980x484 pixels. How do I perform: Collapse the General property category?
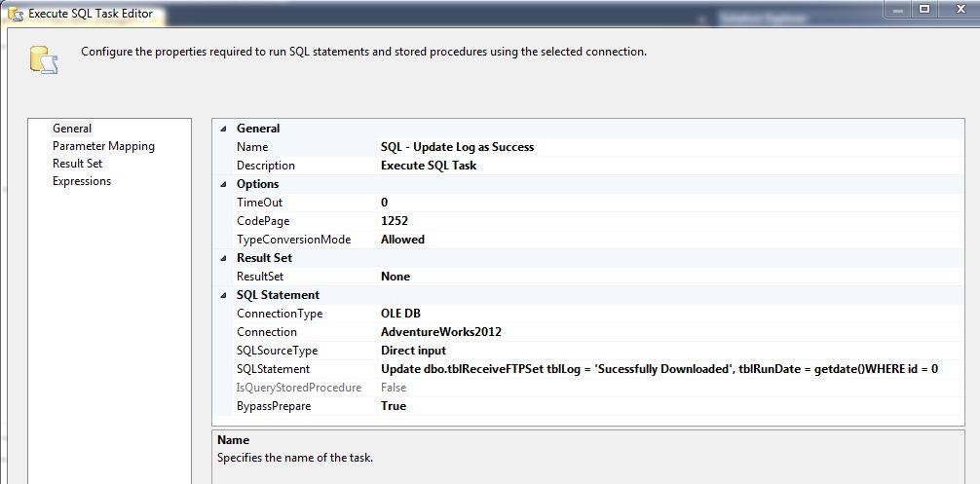click(223, 129)
